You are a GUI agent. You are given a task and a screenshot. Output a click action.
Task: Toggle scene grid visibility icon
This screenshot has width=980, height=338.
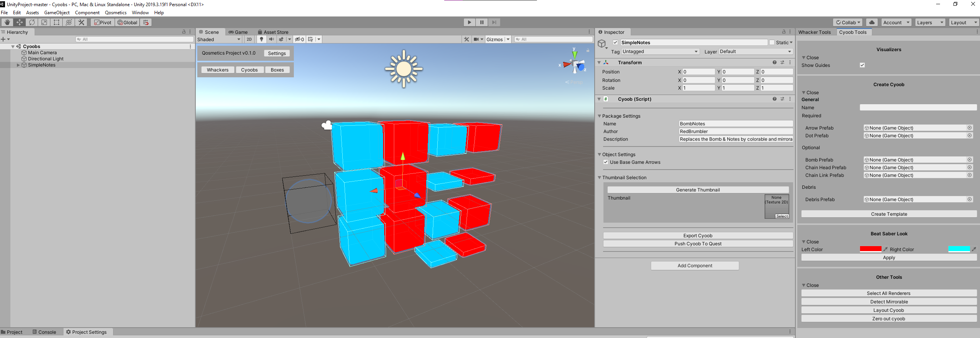pos(311,39)
